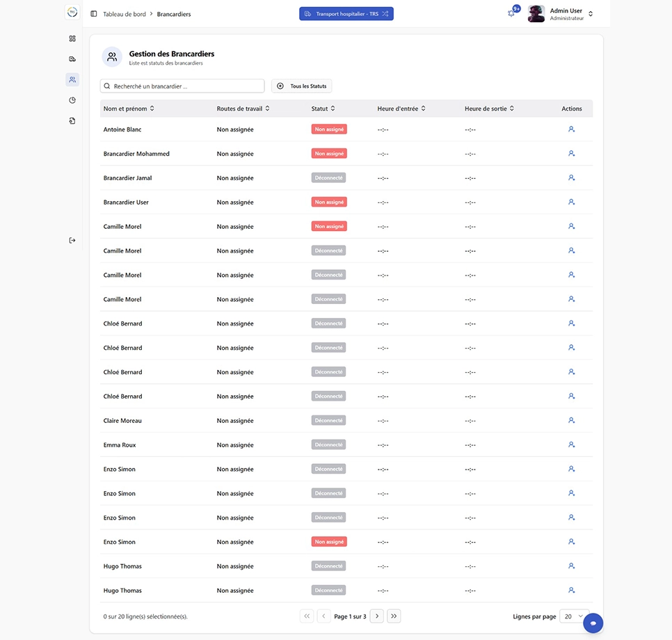Go to the next page of results
This screenshot has height=640, width=672.
point(376,616)
